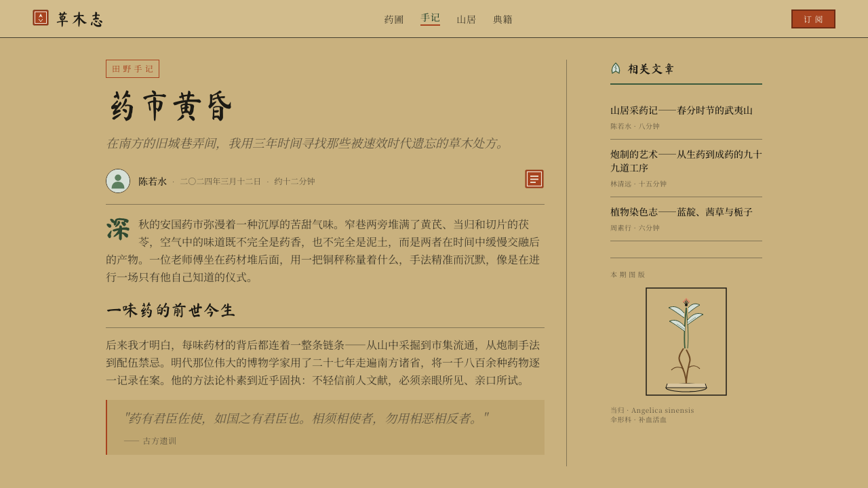Image resolution: width=868 pixels, height=488 pixels.
Task: Open author name 陈若水
Action: point(153,182)
